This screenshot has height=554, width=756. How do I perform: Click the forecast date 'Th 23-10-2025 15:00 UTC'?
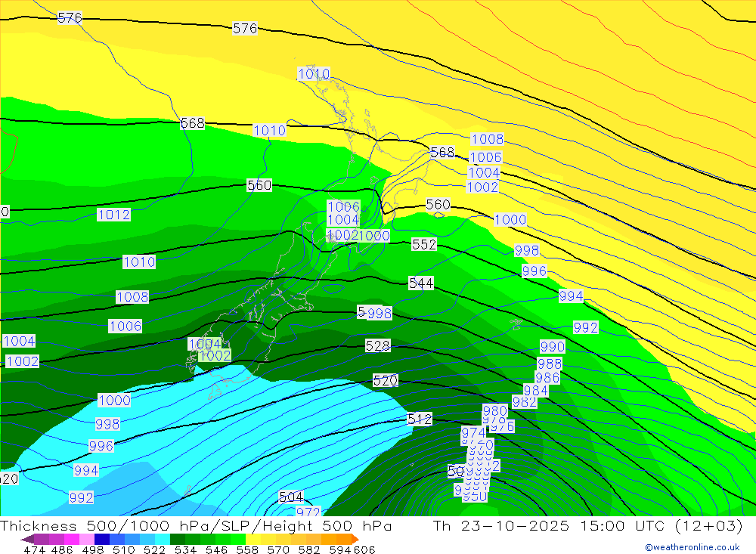click(549, 525)
